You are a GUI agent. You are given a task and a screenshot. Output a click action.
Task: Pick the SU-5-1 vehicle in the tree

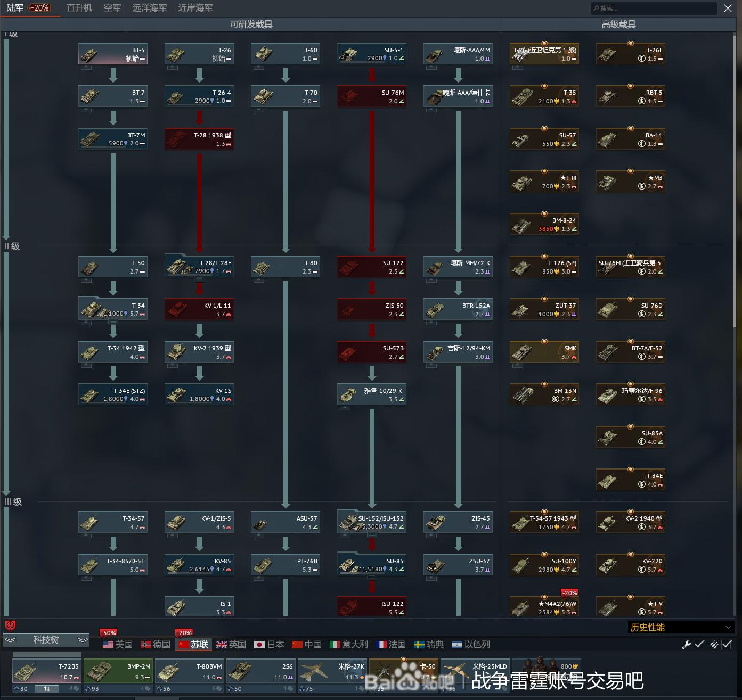(372, 54)
